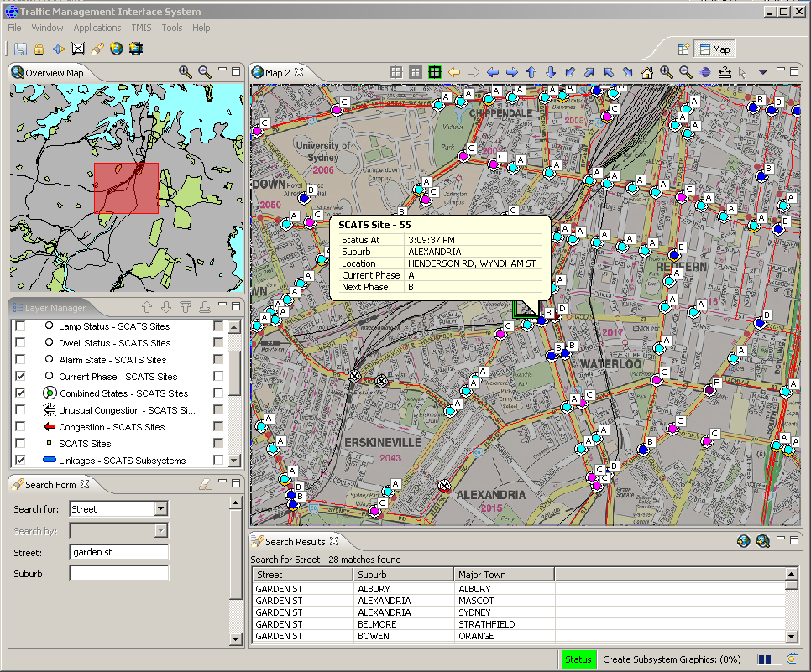Viewport: 811px width, 672px height.
Task: Click the ruler measure tool in Map 2 toolbar
Action: pyautogui.click(x=724, y=73)
